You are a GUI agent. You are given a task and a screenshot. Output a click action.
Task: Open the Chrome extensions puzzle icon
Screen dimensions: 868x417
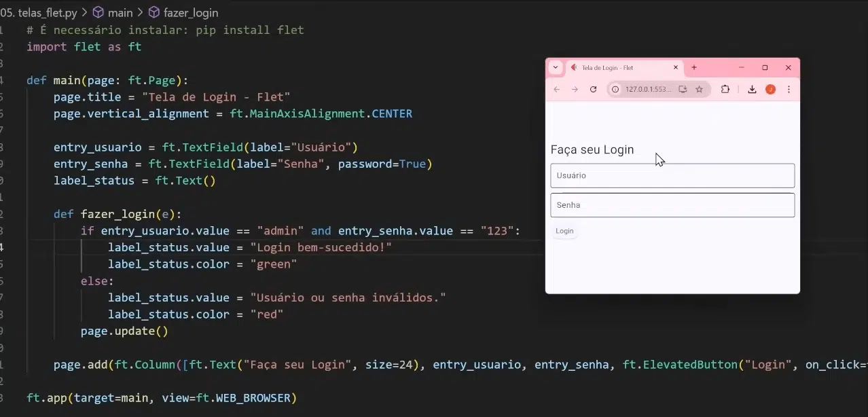pyautogui.click(x=725, y=89)
